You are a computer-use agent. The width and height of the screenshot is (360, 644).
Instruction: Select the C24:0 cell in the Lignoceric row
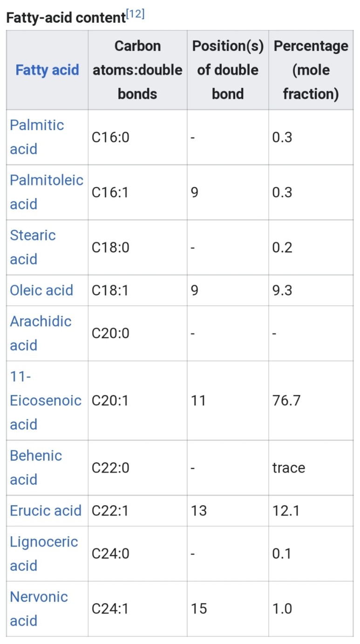coord(110,553)
